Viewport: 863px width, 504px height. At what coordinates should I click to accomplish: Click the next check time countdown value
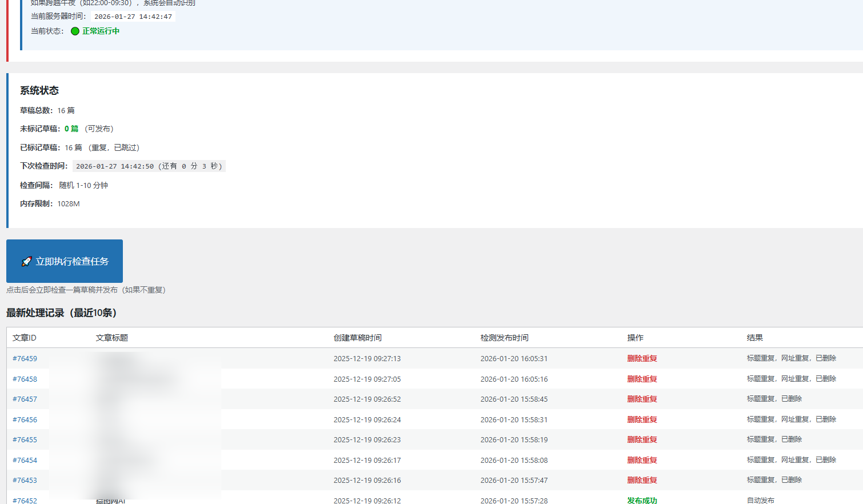[x=149, y=166]
